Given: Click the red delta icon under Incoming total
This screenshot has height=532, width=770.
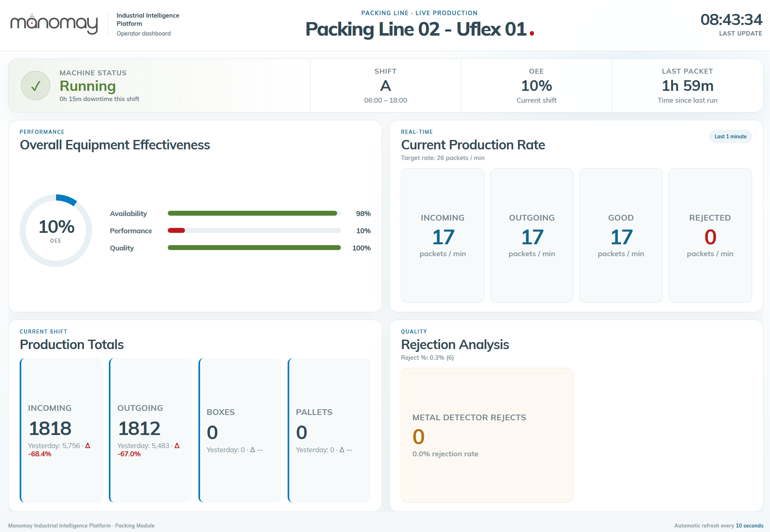Looking at the screenshot, I should pos(88,446).
